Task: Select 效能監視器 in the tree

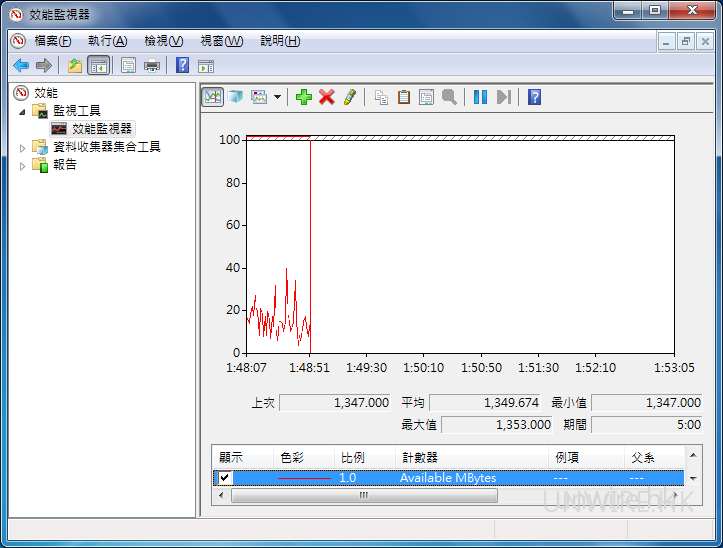Action: (x=101, y=129)
